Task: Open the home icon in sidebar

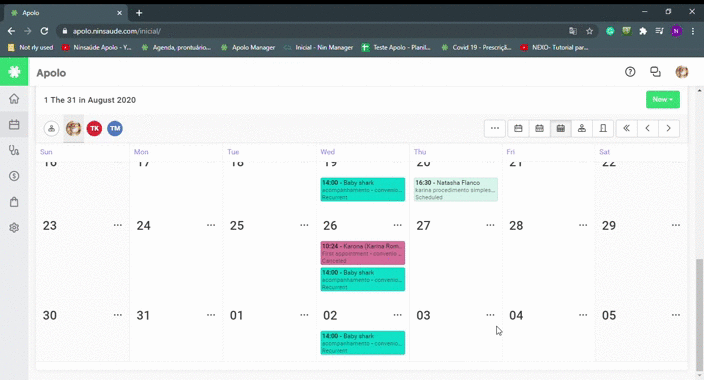Action: 14,98
